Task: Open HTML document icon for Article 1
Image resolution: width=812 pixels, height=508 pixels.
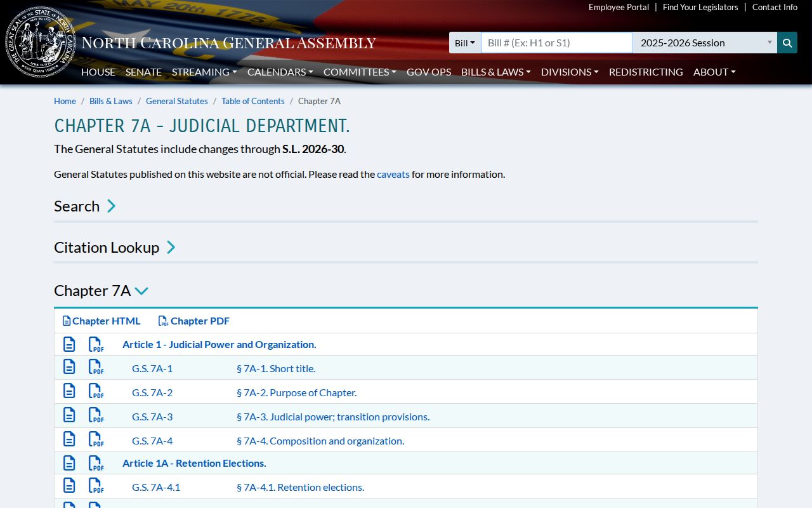Action: 69,344
